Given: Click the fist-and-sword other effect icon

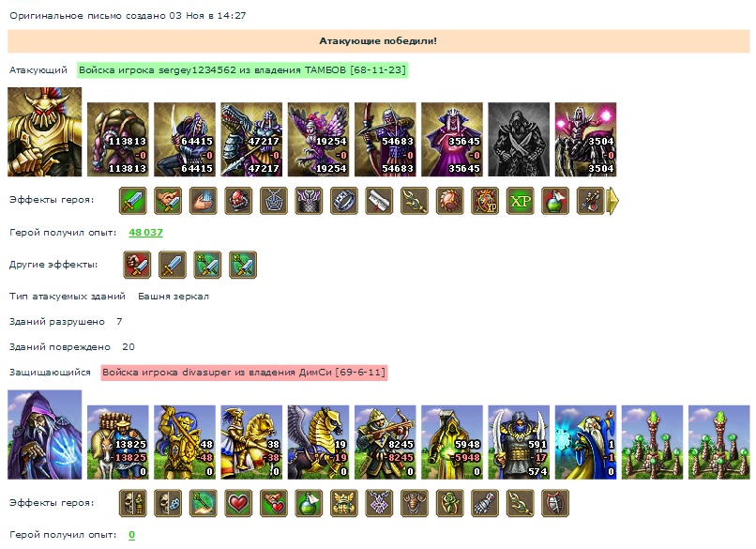Looking at the screenshot, I should click(x=137, y=265).
